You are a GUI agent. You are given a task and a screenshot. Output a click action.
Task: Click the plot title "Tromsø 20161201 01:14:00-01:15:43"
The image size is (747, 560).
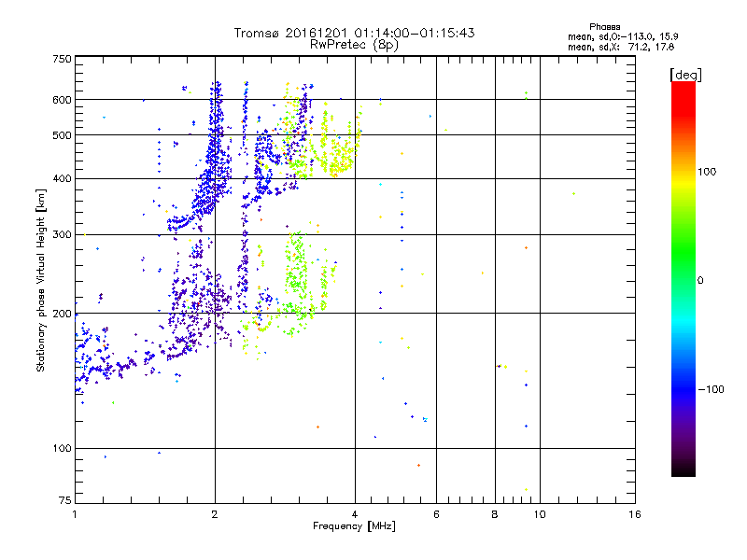pos(354,33)
